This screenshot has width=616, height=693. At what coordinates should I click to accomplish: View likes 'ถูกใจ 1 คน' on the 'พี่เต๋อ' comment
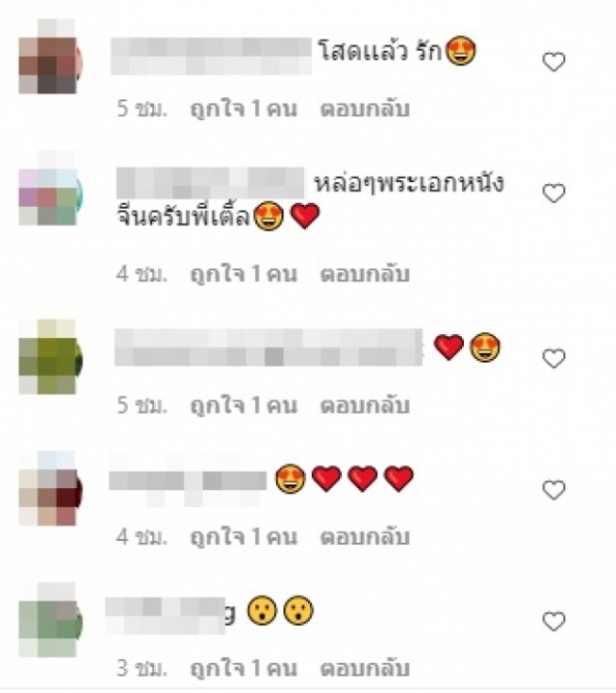click(x=244, y=273)
